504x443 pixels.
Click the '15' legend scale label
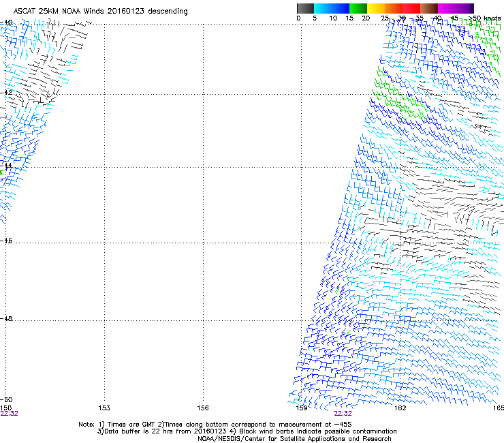pyautogui.click(x=349, y=18)
